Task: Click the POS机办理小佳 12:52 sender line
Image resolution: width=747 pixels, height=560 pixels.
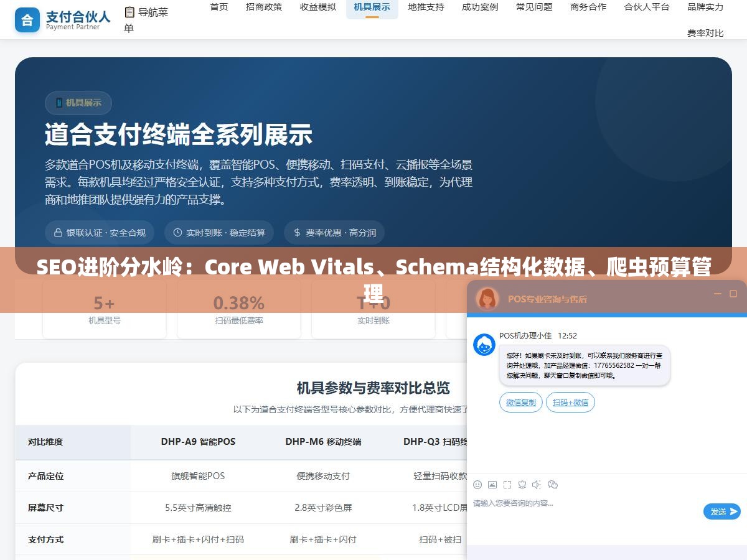Action: [x=538, y=336]
